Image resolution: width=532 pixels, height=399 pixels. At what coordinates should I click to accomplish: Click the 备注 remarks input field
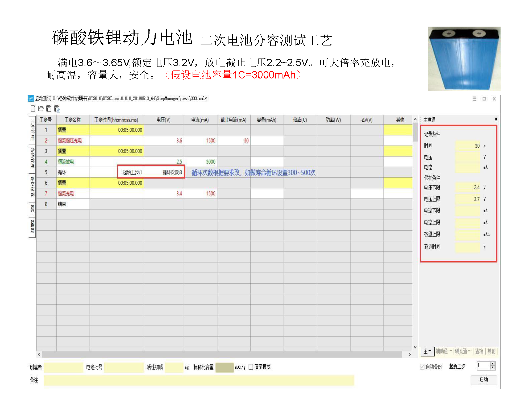pos(199,380)
